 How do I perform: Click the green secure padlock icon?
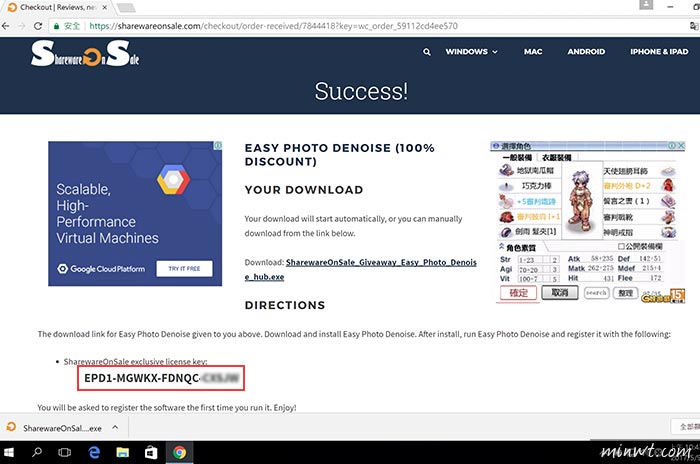pos(56,26)
